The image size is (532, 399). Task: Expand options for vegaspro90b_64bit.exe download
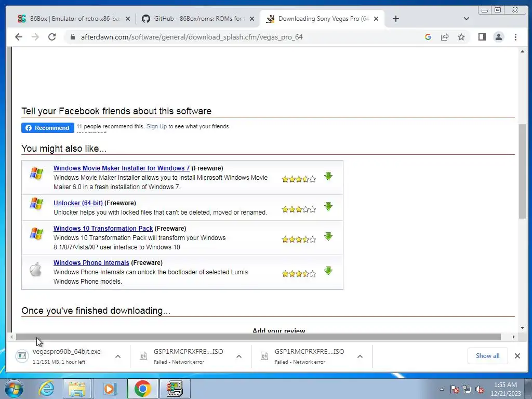(118, 356)
